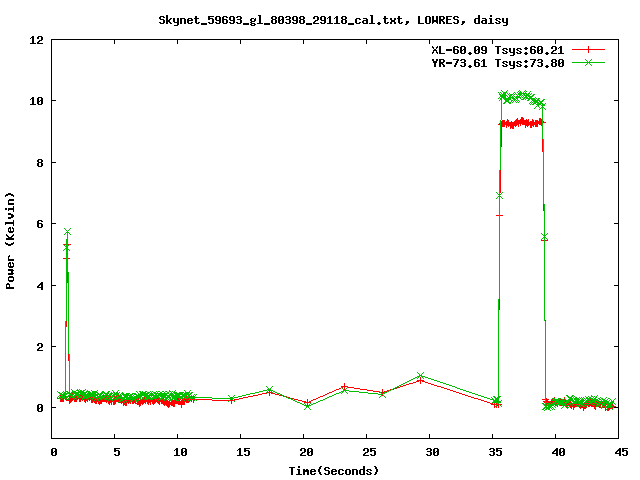Click the green falling-edge marker near 5.6 Kelvin
Image resolution: width=640 pixels, height=480 pixels.
544,237
